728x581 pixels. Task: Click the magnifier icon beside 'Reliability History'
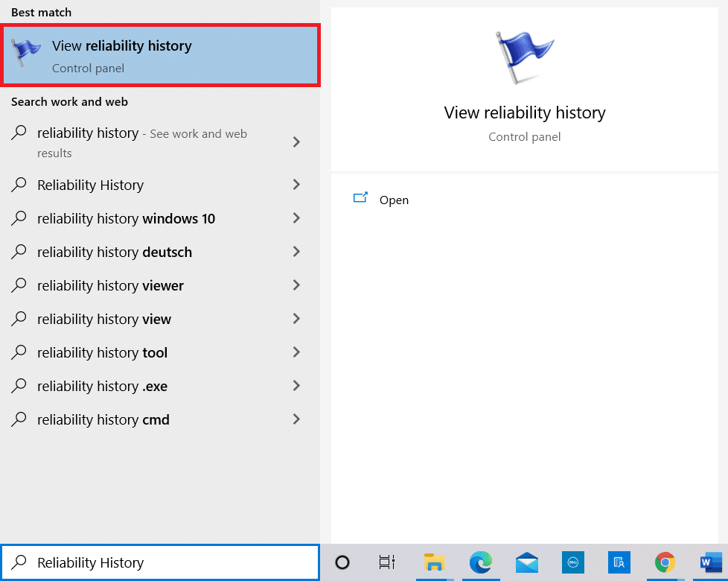click(x=18, y=562)
